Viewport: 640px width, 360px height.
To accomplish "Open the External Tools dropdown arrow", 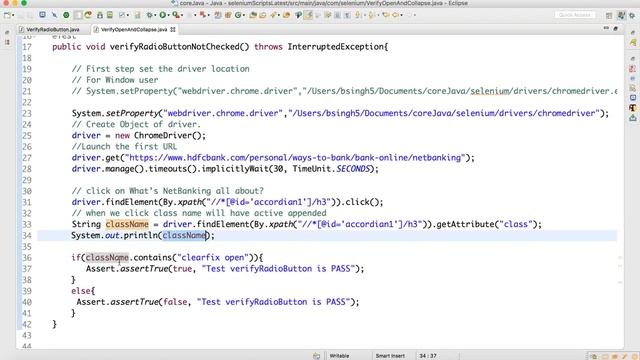I will pyautogui.click(x=182, y=15).
